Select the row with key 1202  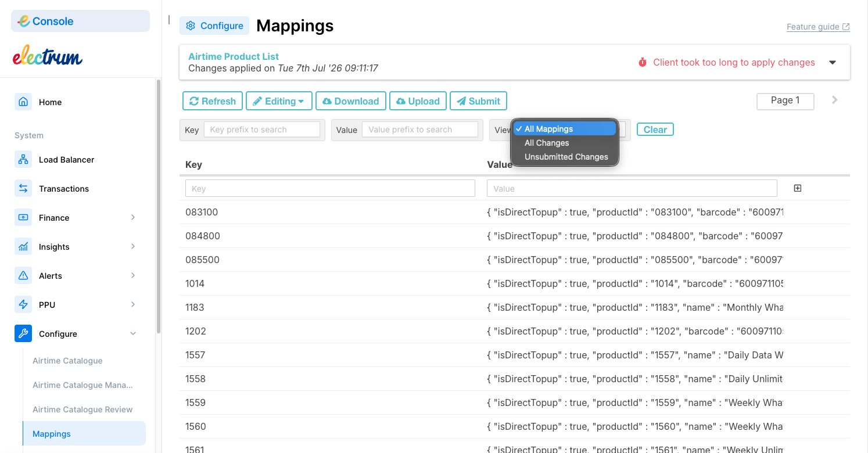[515, 331]
